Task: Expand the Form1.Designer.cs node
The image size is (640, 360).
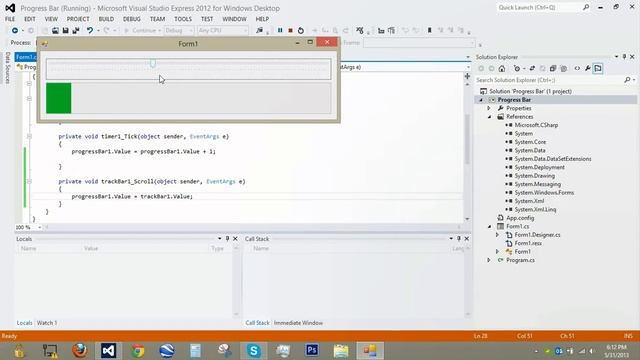Action: (x=497, y=235)
